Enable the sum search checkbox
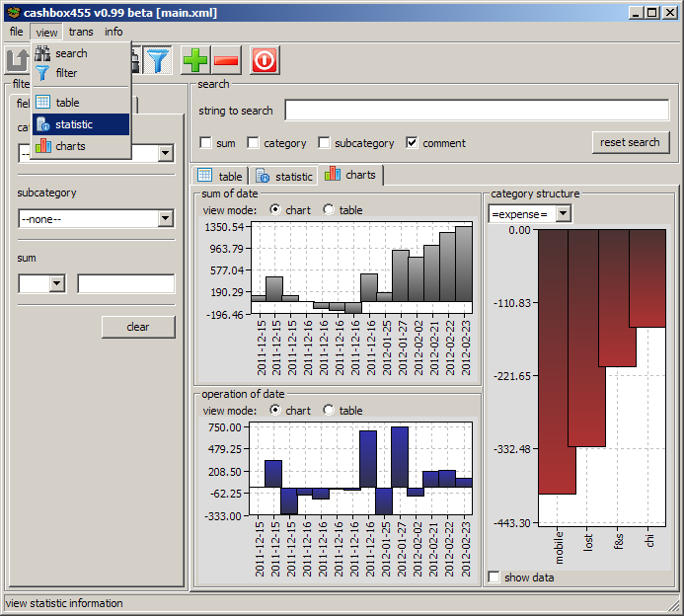Viewport: 684px width, 616px height. [205, 143]
